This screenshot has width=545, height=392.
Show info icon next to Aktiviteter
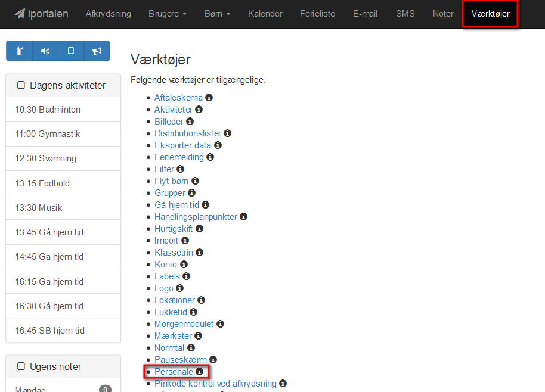click(199, 110)
